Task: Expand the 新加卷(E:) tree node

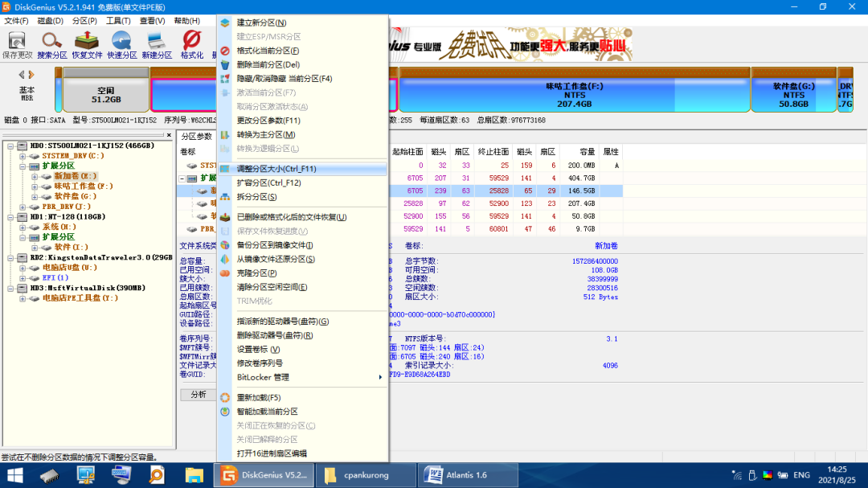Action: pyautogui.click(x=35, y=177)
